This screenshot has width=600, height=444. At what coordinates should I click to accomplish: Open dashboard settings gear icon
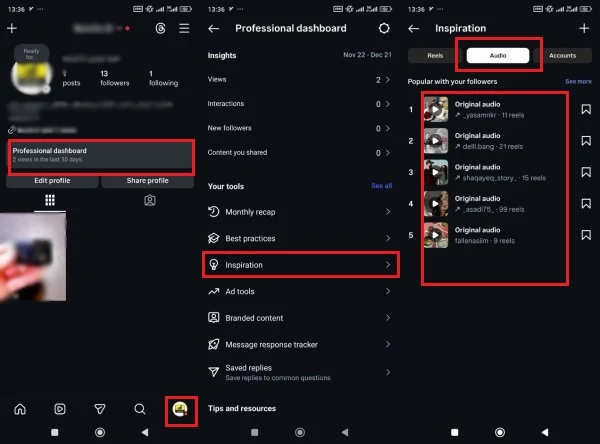pyautogui.click(x=384, y=28)
